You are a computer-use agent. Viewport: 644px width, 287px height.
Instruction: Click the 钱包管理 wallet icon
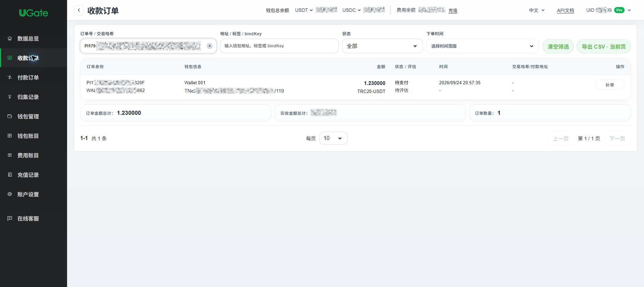pyautogui.click(x=10, y=116)
